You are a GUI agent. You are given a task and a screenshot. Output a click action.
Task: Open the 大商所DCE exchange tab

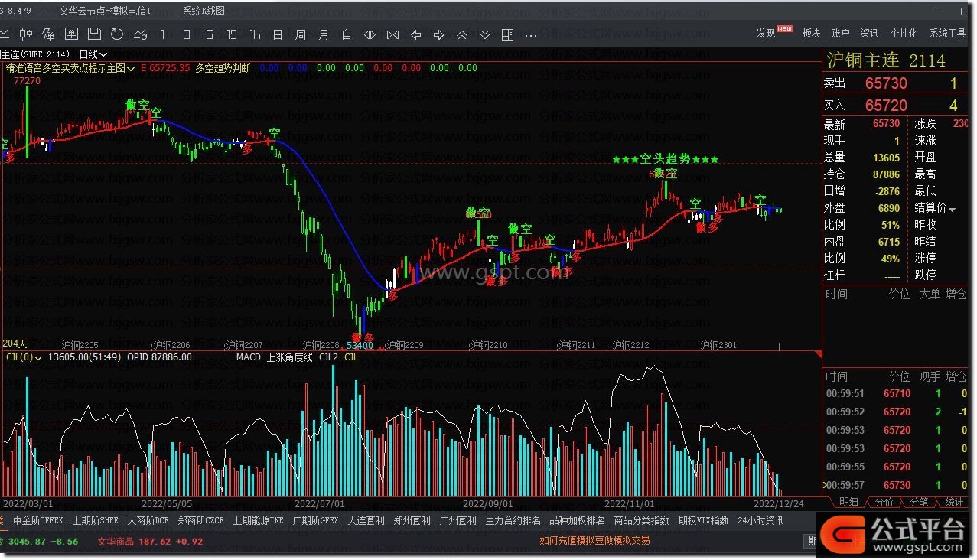148,521
